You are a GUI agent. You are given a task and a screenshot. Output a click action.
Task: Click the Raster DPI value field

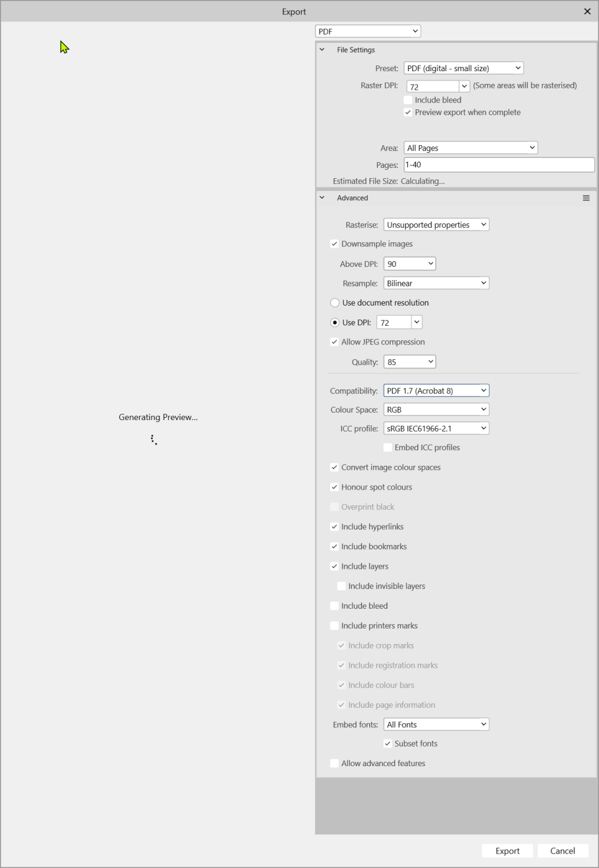tap(433, 86)
